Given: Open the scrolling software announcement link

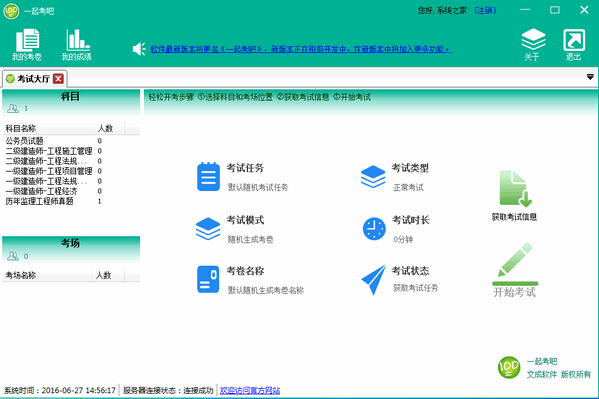Looking at the screenshot, I should (301, 49).
